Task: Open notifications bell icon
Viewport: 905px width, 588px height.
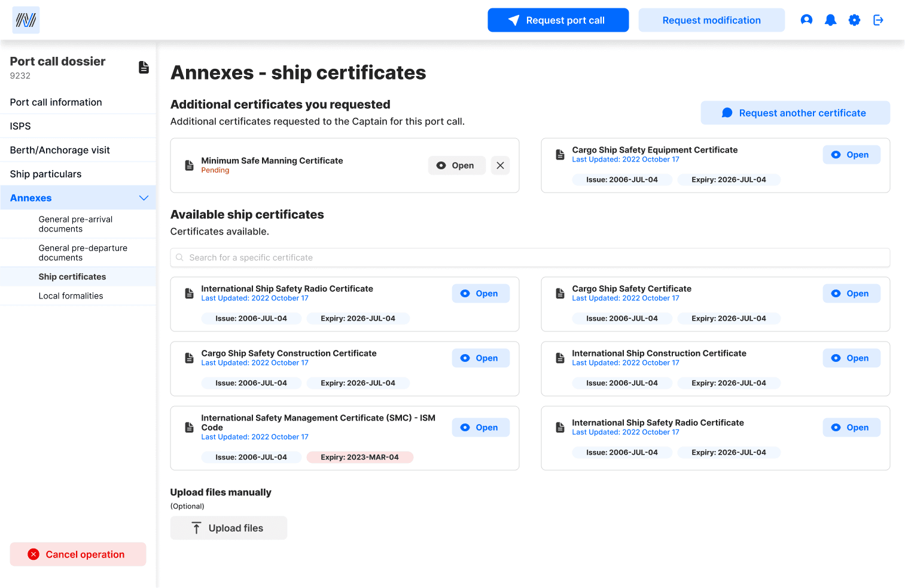Action: (x=830, y=20)
